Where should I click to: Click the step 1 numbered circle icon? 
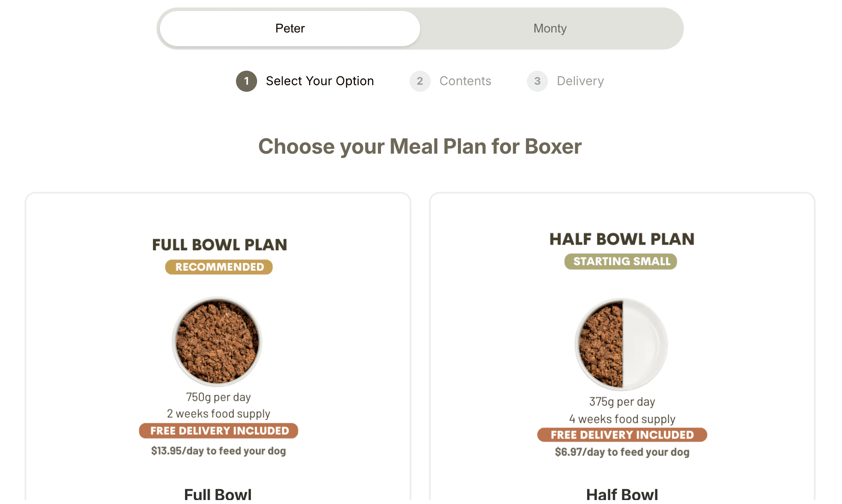click(247, 81)
